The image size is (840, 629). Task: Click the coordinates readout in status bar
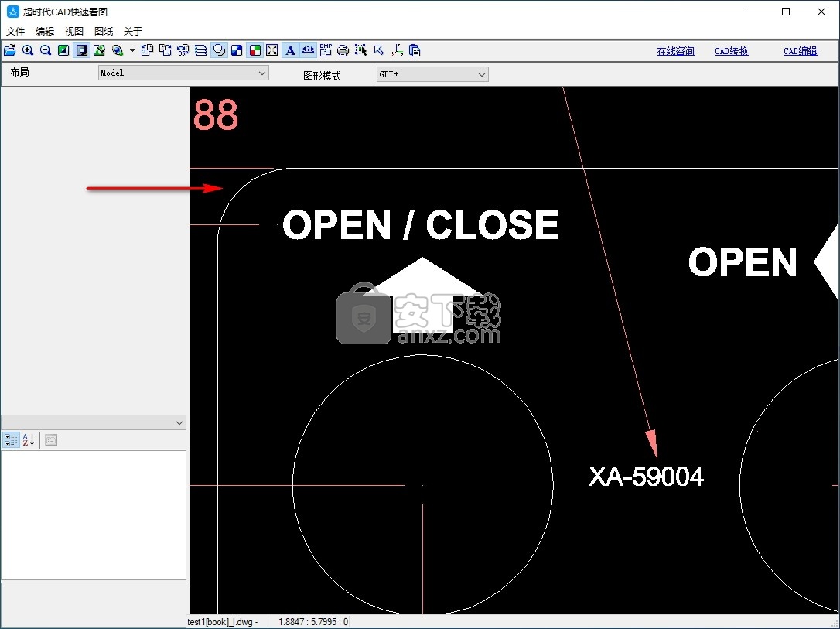click(x=313, y=622)
